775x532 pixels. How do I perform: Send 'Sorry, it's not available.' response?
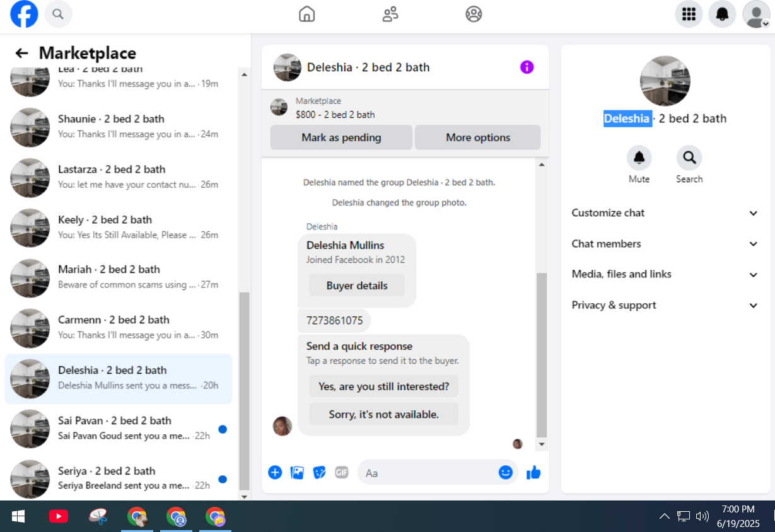click(x=383, y=414)
